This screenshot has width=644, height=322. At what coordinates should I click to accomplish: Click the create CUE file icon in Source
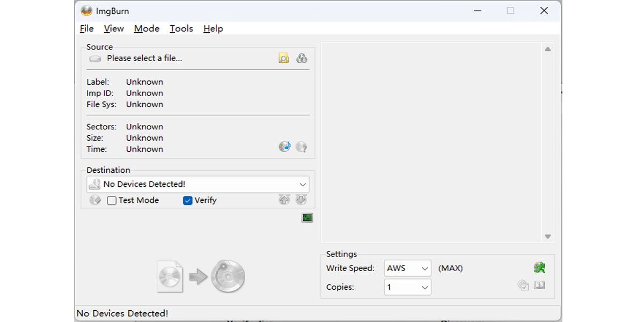[302, 58]
